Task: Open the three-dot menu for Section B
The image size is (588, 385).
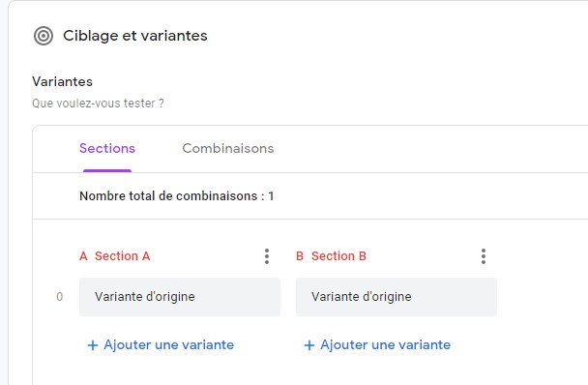Action: pyautogui.click(x=484, y=256)
